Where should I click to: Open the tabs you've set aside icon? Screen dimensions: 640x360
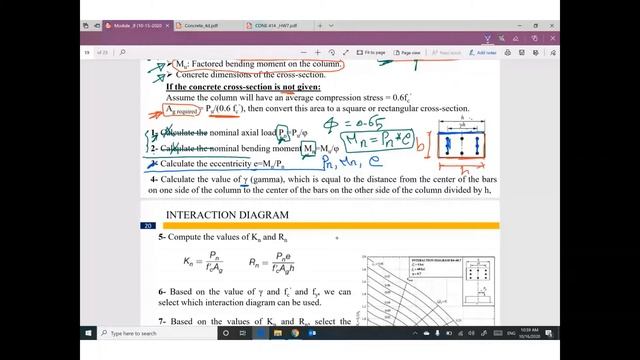point(86,25)
